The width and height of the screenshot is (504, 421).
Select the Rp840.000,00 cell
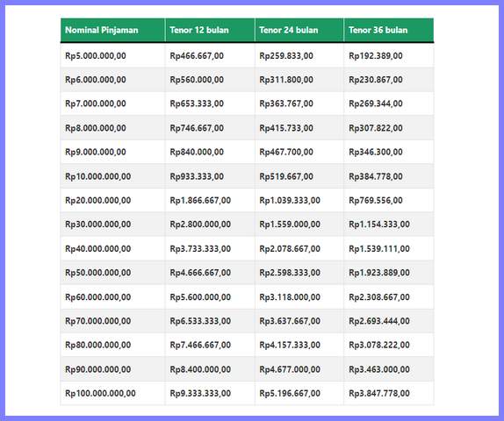[210, 153]
